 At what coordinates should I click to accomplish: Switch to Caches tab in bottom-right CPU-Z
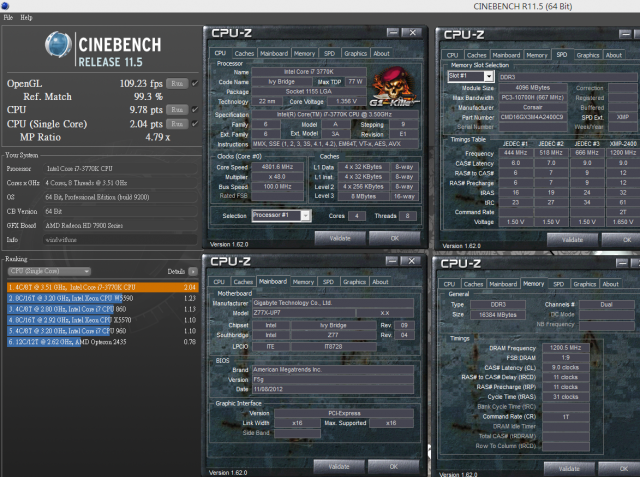coord(473,284)
